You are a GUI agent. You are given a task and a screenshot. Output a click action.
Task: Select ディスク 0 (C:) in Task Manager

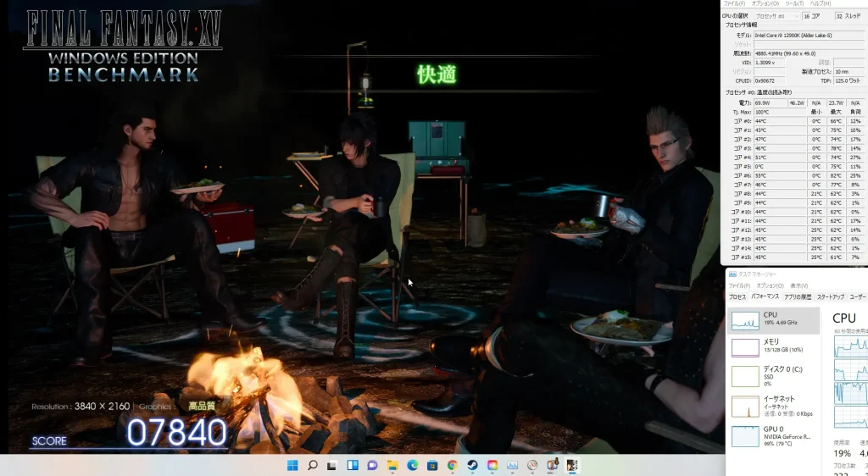773,376
